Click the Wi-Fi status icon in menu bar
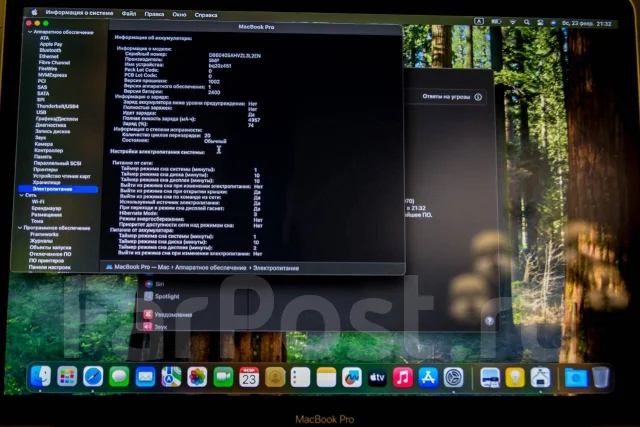The height and width of the screenshot is (427, 640). [x=513, y=22]
